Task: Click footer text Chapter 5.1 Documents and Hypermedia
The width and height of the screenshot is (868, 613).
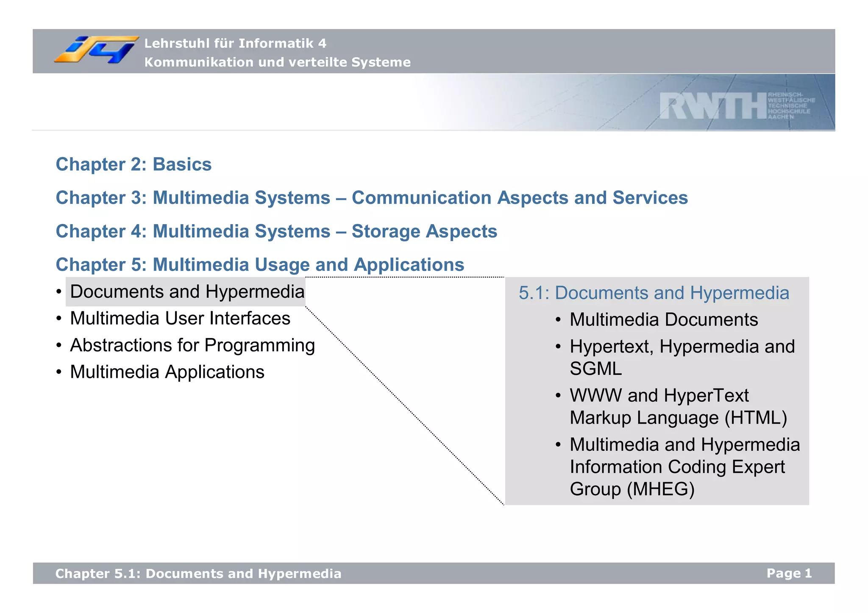Action: [x=198, y=574]
